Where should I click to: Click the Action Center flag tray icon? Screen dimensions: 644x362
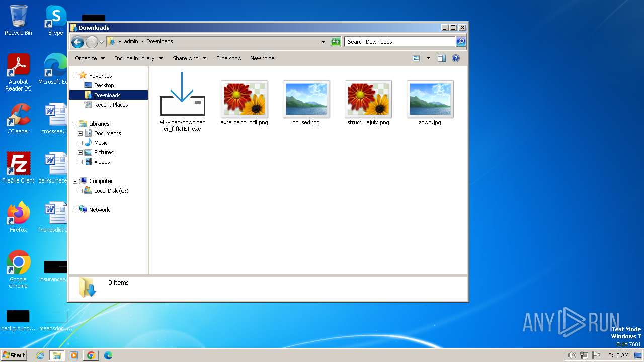pyautogui.click(x=596, y=355)
